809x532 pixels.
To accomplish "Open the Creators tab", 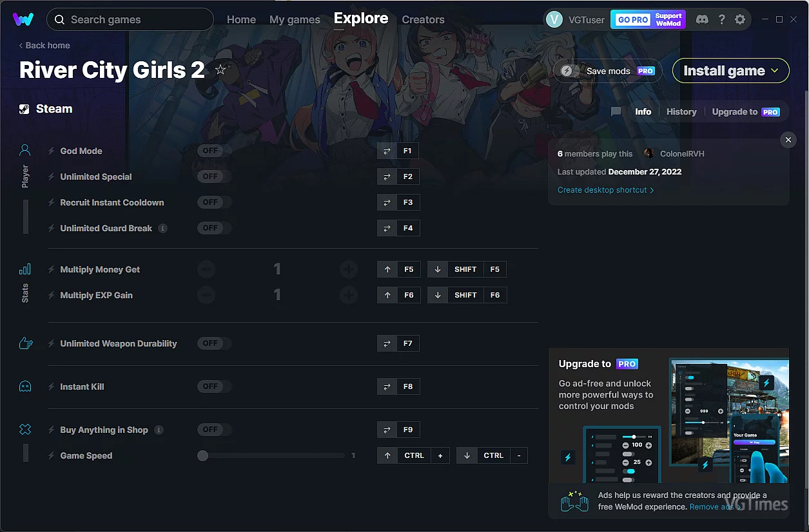I will coord(423,19).
